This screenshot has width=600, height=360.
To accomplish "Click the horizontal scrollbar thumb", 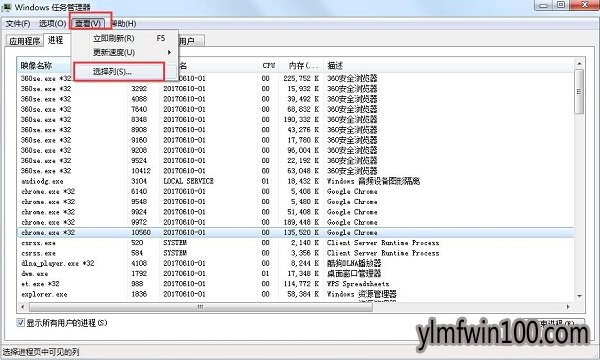I will click(201, 307).
